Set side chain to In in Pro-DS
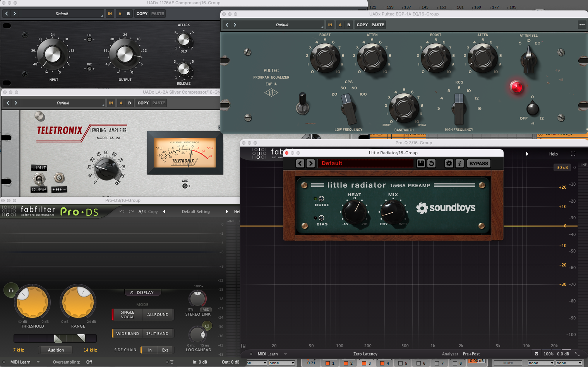The image size is (588, 367). coord(150,350)
